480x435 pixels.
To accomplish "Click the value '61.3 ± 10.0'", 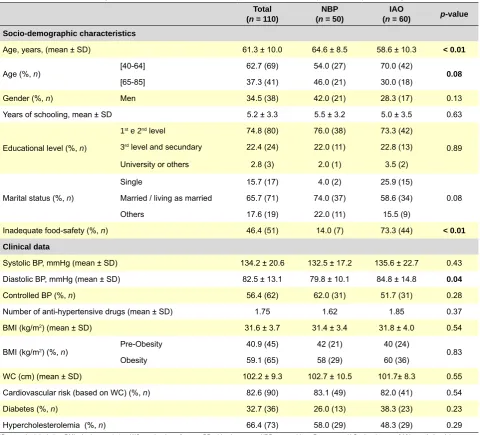I will pos(262,50).
